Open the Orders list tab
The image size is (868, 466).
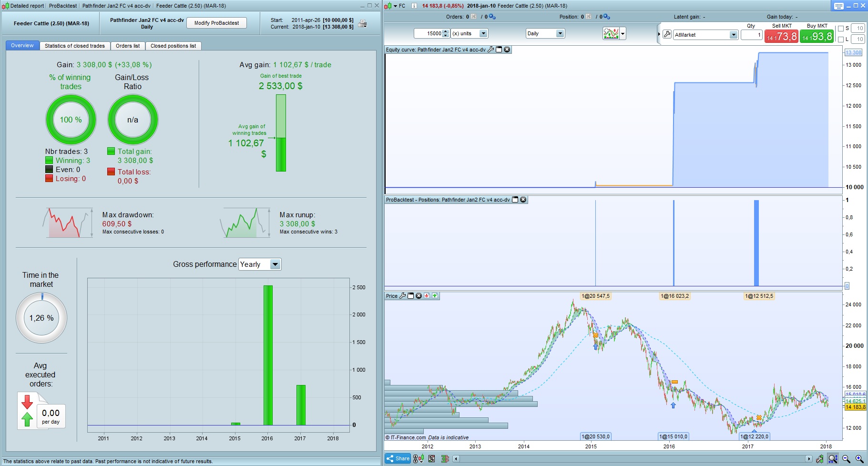[x=128, y=46]
